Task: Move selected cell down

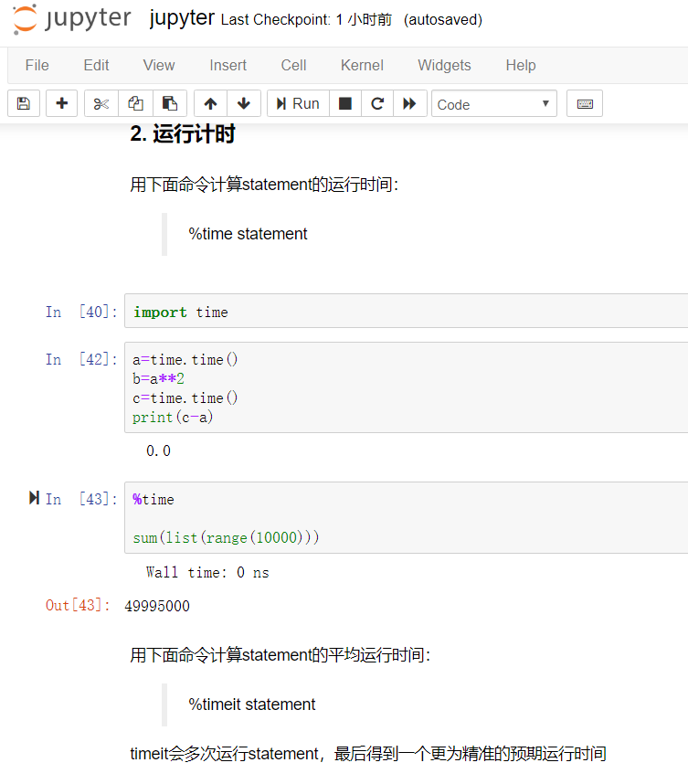Action: 244,103
